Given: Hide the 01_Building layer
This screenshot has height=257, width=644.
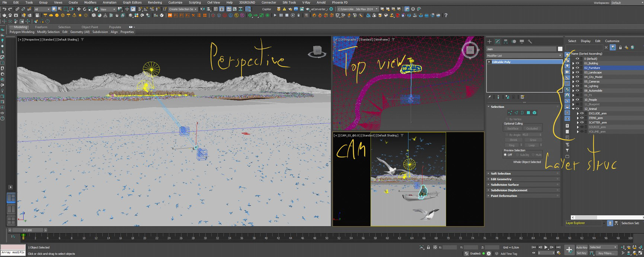Looking at the screenshot, I should tap(577, 63).
